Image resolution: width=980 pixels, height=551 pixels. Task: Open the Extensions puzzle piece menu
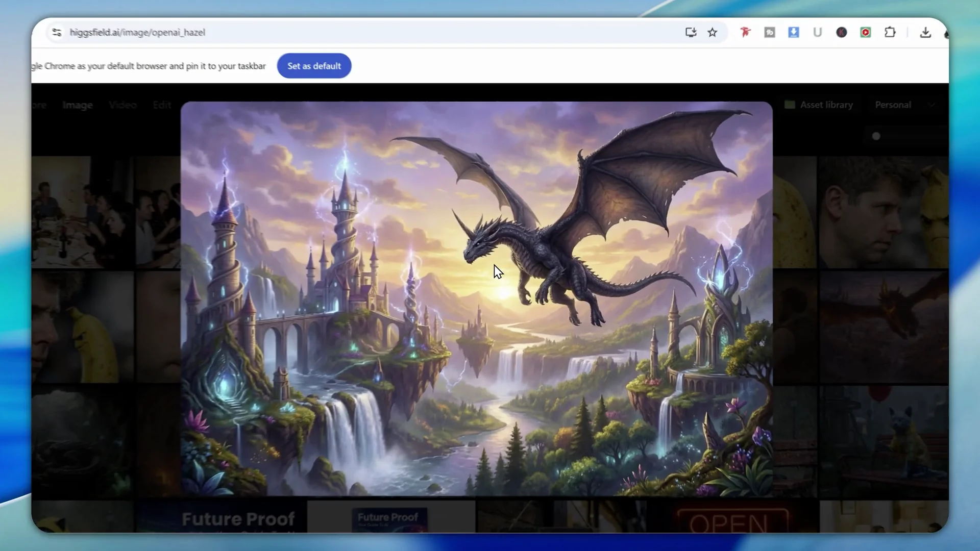click(x=890, y=33)
